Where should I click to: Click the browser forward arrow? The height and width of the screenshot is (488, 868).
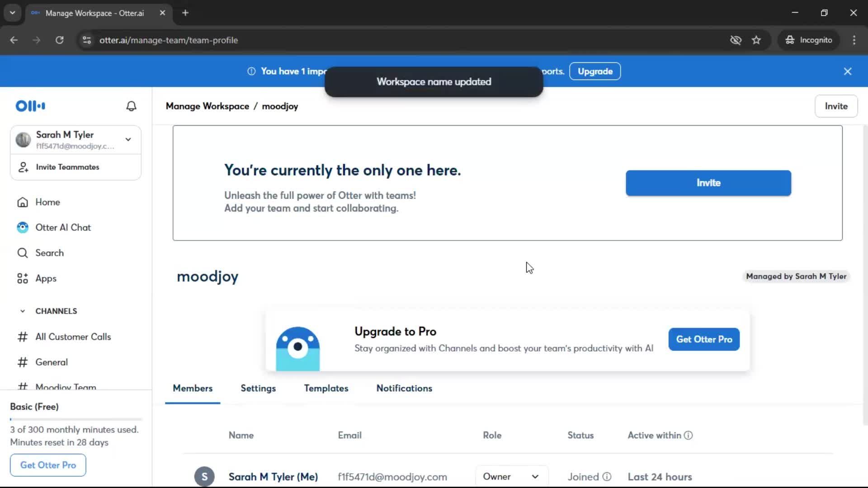[x=36, y=40]
